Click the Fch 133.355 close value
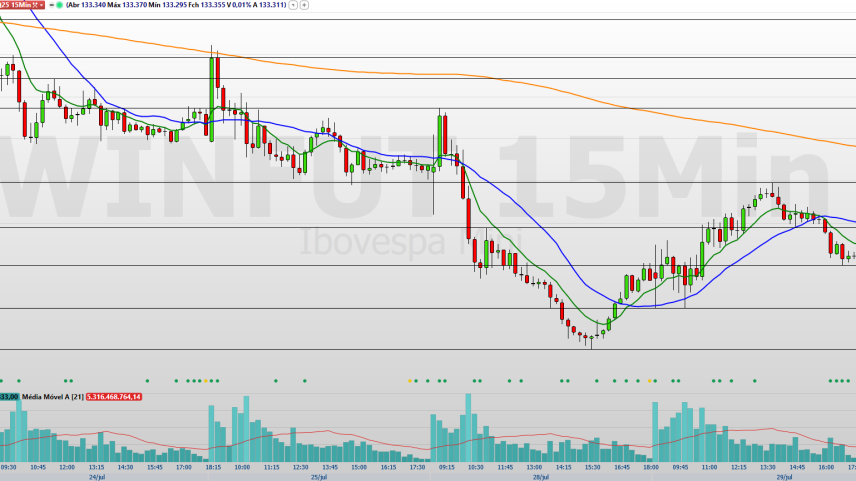856x481 pixels. (208, 5)
